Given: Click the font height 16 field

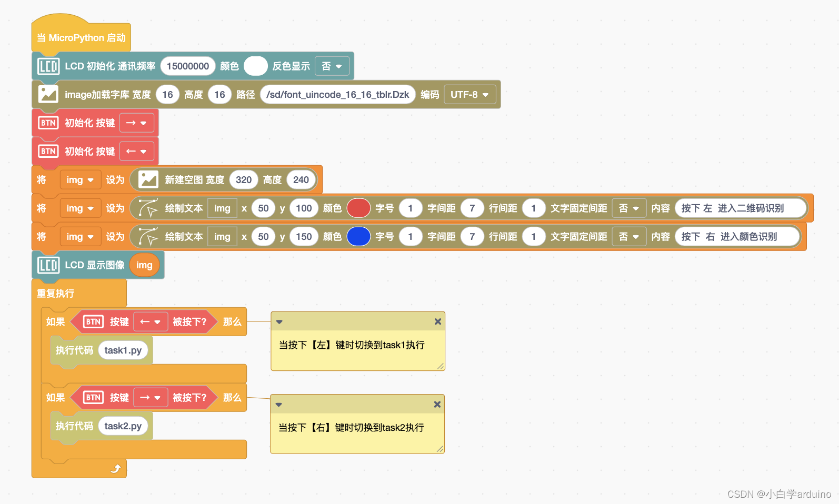Looking at the screenshot, I should (x=219, y=95).
